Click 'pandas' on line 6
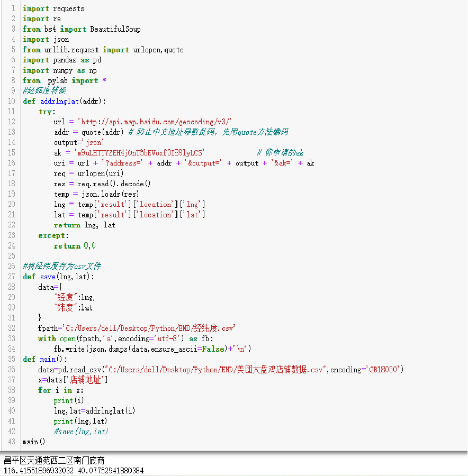 65,60
